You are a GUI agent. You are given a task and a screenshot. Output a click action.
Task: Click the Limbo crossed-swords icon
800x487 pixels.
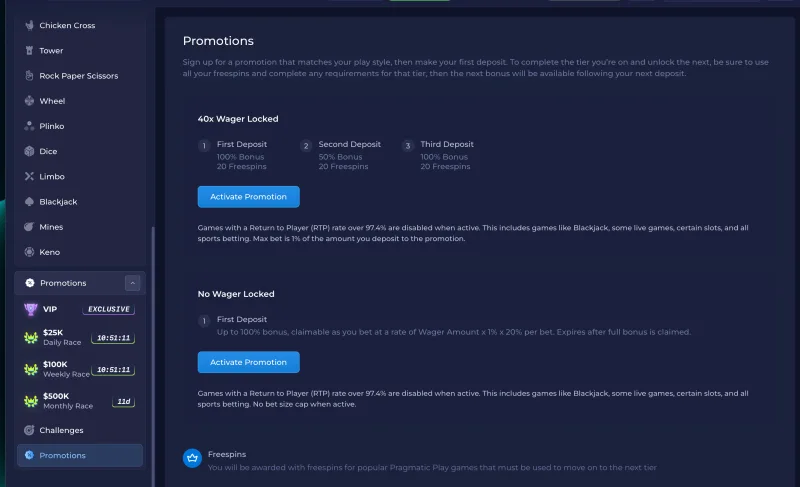29,176
